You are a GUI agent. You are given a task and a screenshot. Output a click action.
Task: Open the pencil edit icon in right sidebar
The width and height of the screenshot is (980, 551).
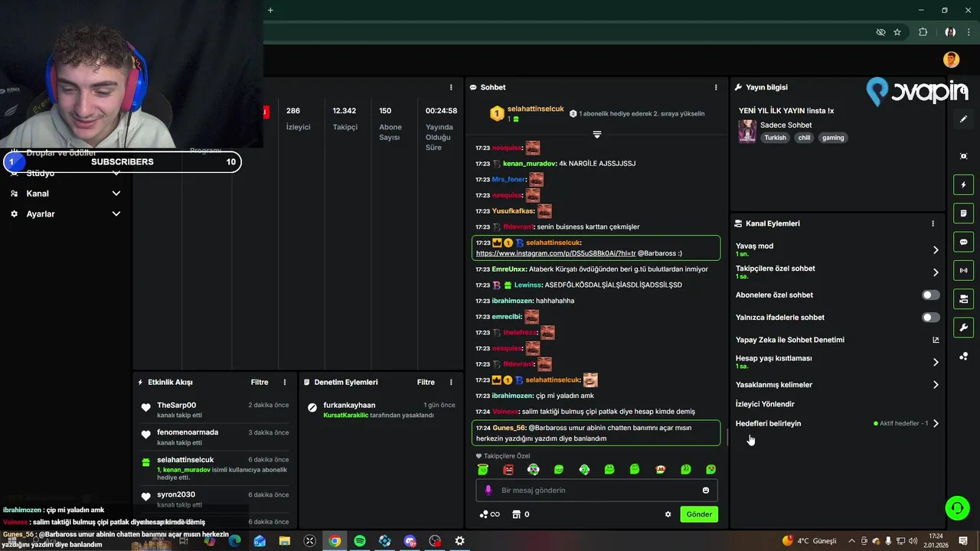pos(963,119)
